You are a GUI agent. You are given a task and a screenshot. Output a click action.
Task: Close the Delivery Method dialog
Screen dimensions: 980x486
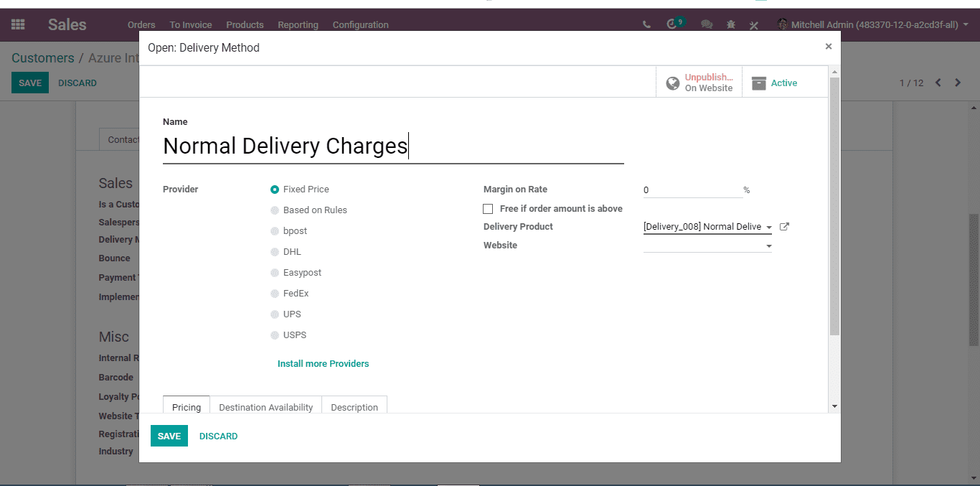[x=829, y=47]
